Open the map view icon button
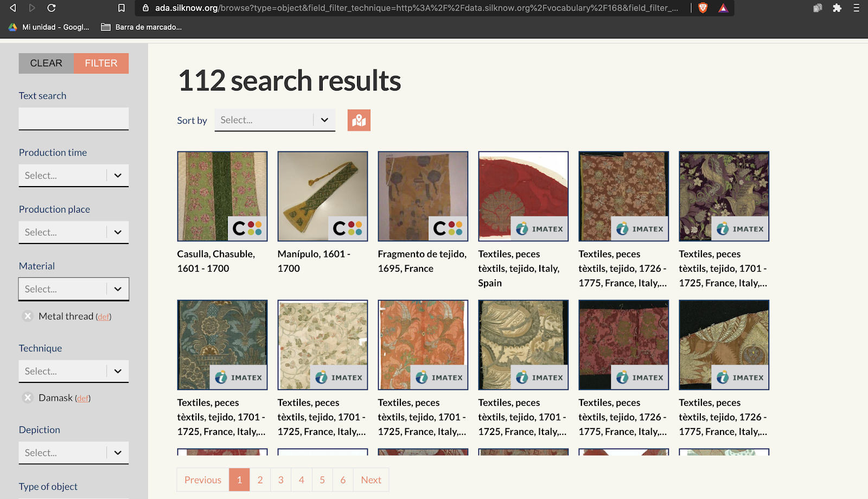Viewport: 868px width, 499px height. [x=359, y=120]
